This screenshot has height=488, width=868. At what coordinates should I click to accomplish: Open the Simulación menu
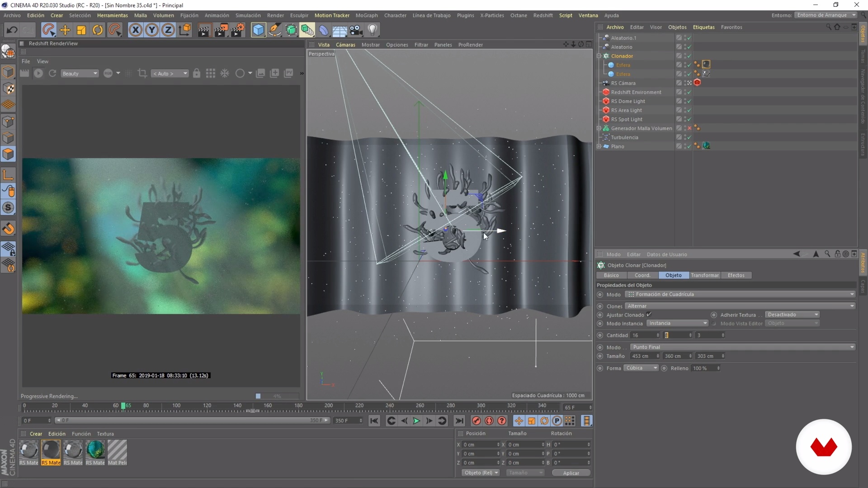248,15
